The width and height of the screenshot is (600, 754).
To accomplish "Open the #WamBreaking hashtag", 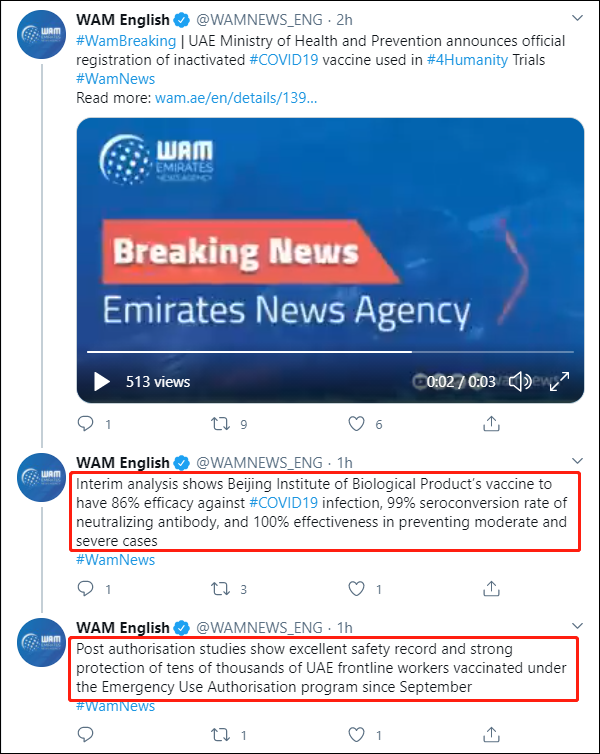I will (x=123, y=42).
